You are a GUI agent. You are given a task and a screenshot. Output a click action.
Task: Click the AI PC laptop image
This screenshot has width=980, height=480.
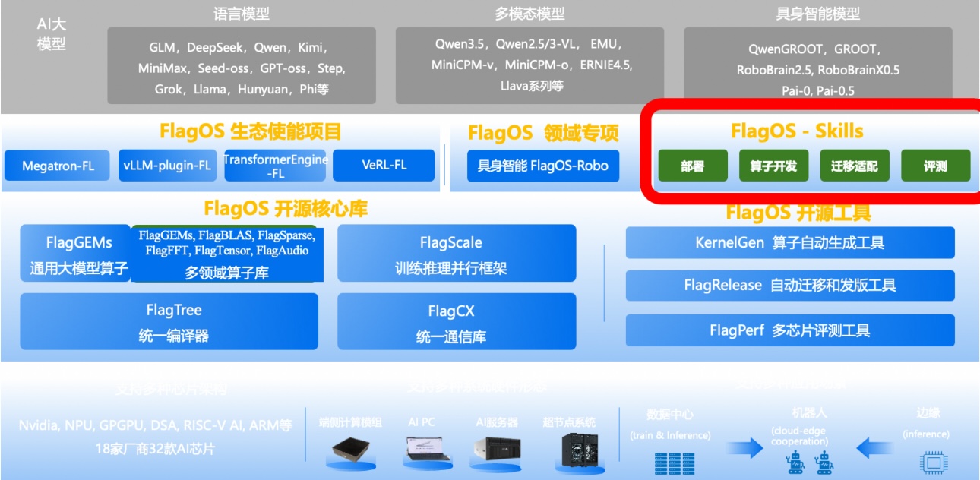tap(426, 450)
